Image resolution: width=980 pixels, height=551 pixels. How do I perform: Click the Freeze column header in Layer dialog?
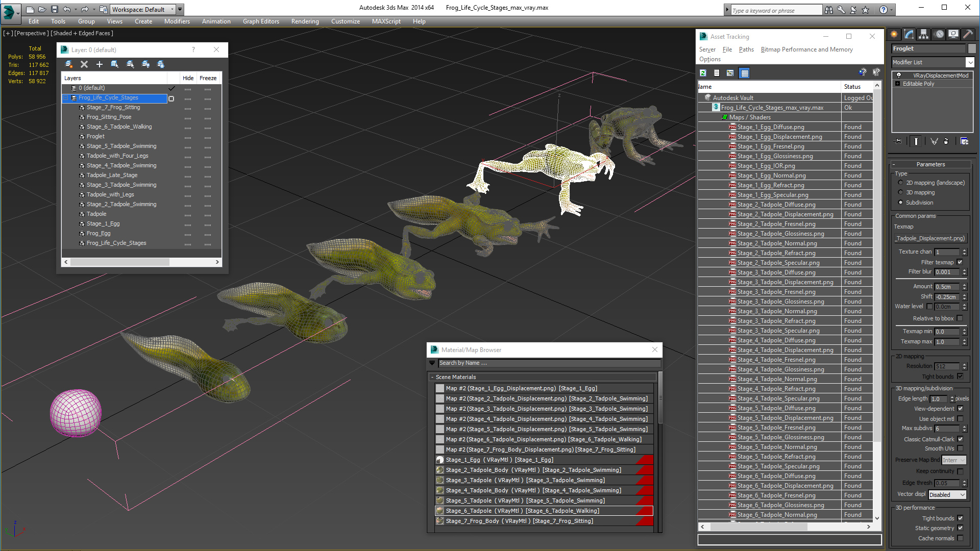point(208,78)
